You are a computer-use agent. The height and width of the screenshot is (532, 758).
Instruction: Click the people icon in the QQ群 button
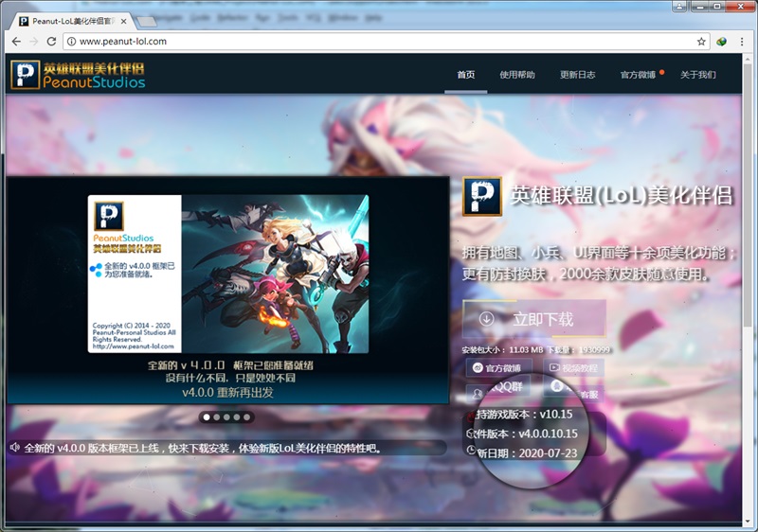coord(478,394)
